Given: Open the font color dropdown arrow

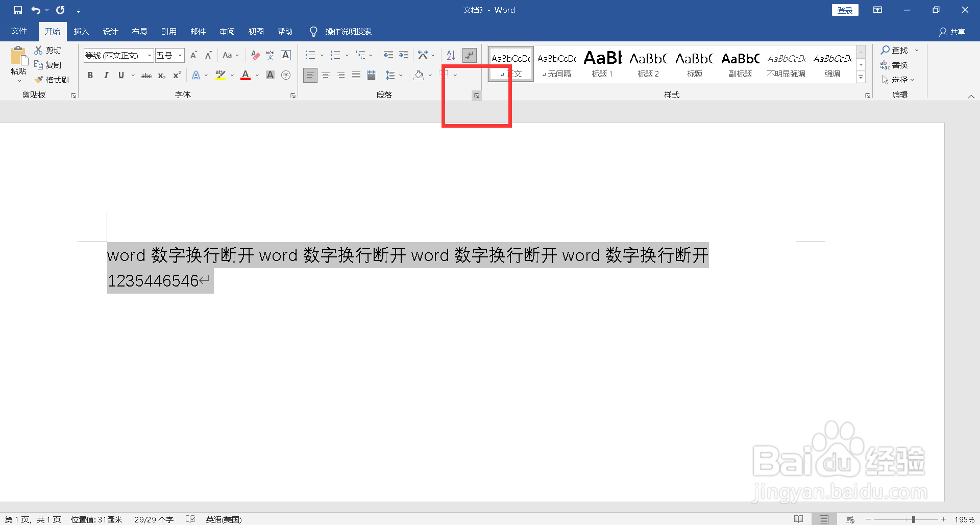Looking at the screenshot, I should (x=257, y=75).
